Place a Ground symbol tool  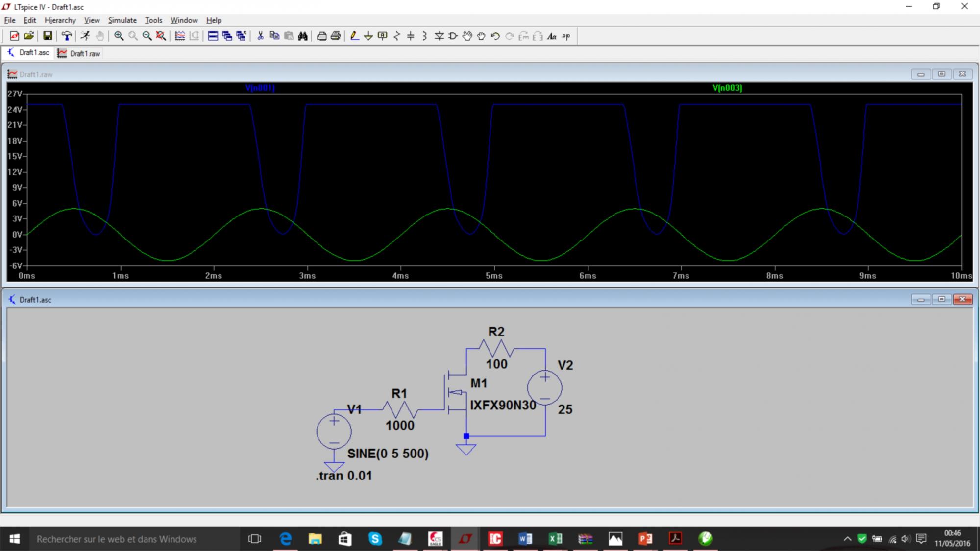point(368,36)
